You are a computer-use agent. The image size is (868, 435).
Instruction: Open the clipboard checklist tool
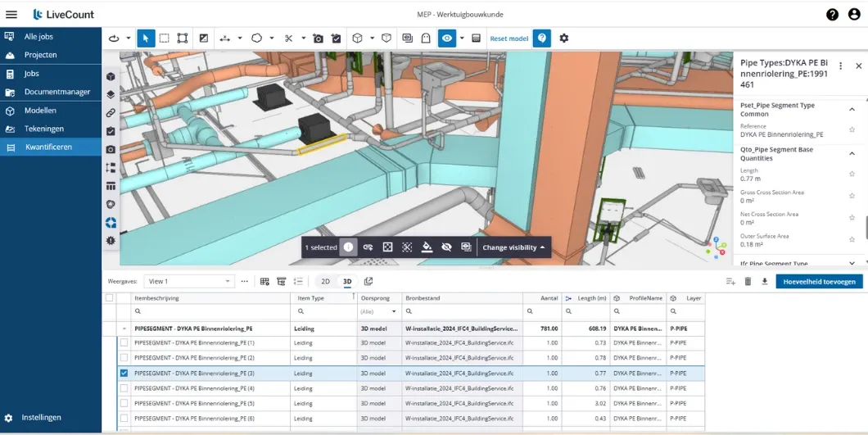pyautogui.click(x=336, y=39)
